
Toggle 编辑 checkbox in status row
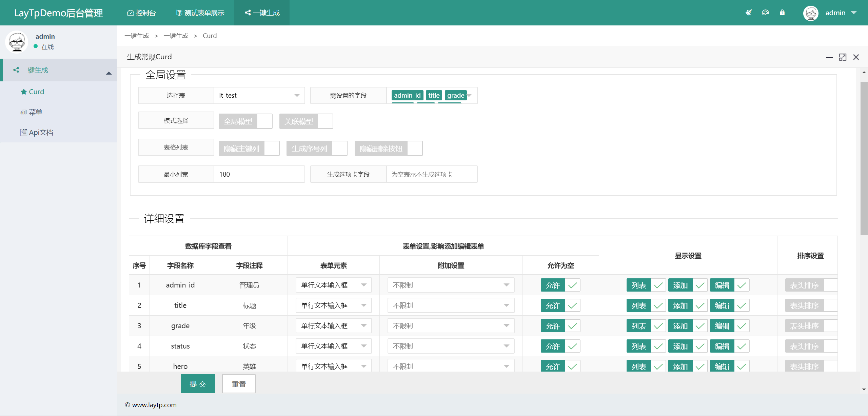click(730, 346)
